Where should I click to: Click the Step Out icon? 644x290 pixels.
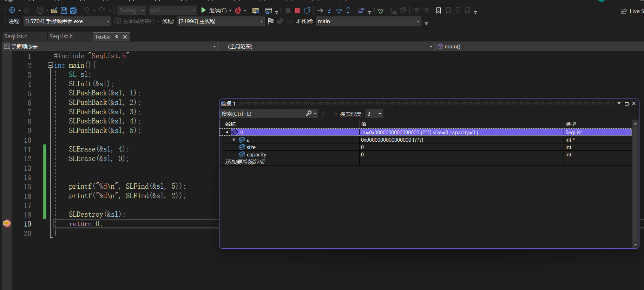pos(348,11)
